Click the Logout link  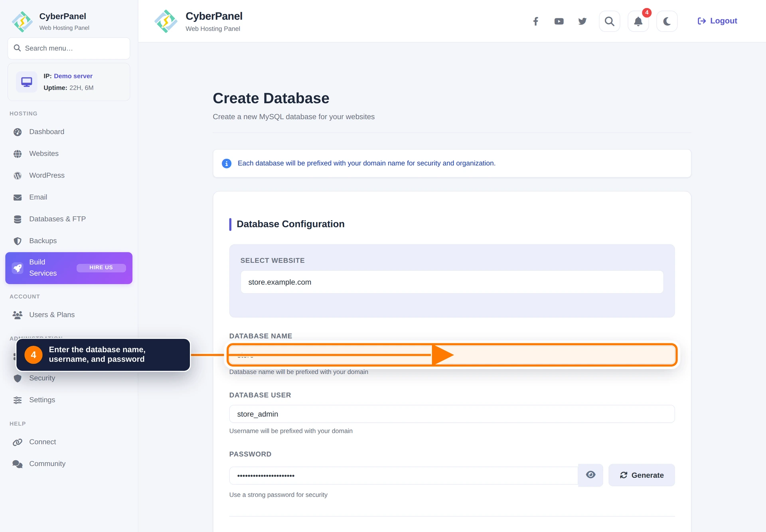(x=717, y=21)
